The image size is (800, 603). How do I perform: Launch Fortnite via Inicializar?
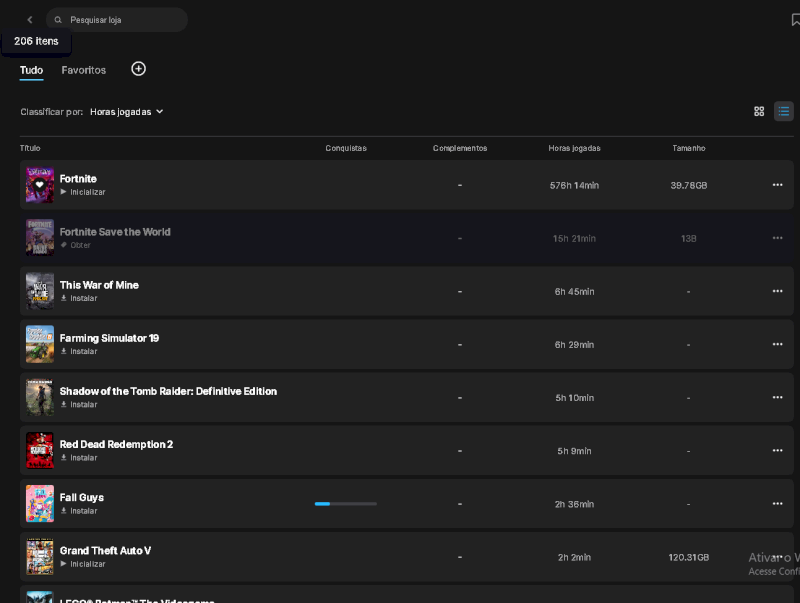pos(83,192)
